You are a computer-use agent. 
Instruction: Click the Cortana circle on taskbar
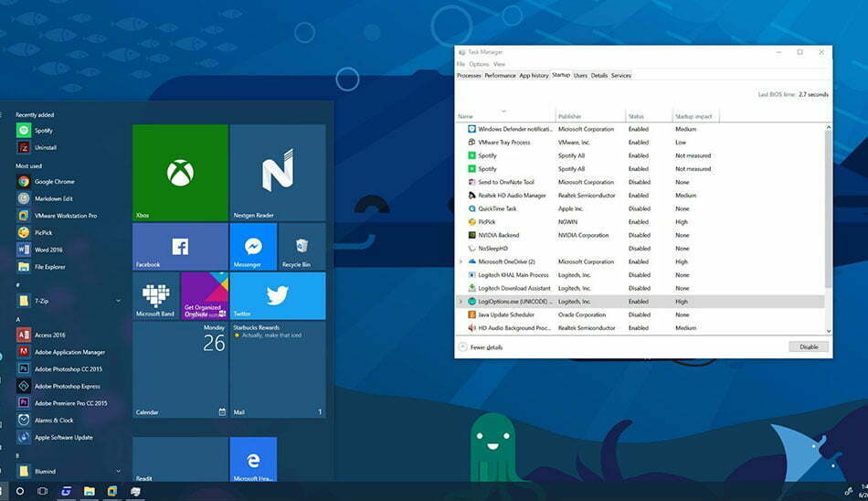[20, 491]
